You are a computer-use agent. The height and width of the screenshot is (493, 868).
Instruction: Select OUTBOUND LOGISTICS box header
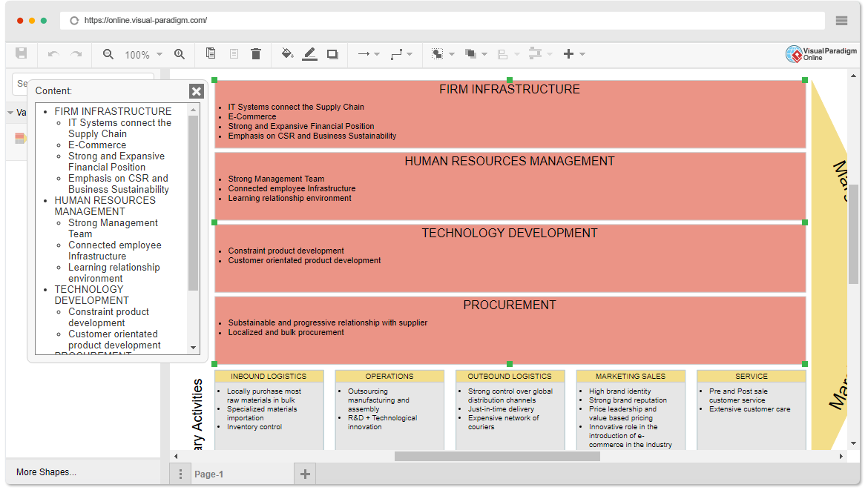tap(510, 377)
